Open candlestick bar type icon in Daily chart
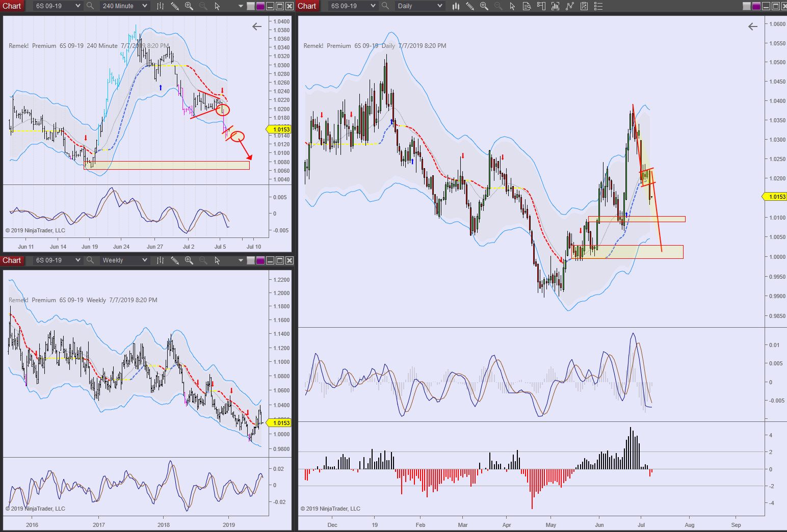 tap(456, 6)
